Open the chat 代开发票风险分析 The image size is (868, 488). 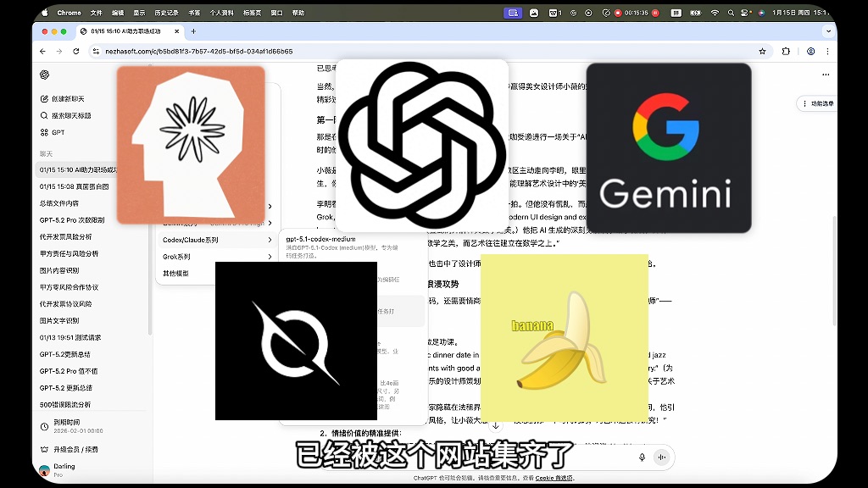click(x=66, y=237)
